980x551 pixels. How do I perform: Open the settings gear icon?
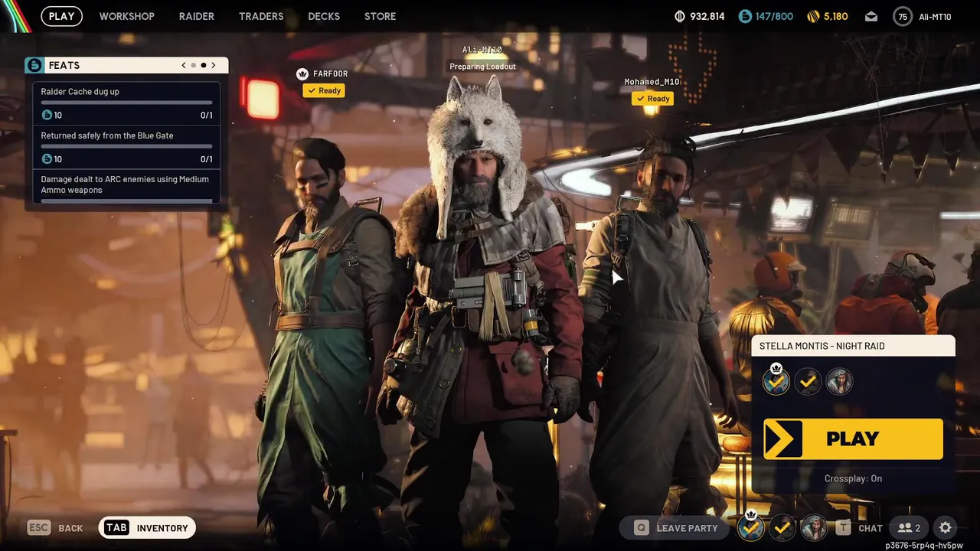pos(946,527)
